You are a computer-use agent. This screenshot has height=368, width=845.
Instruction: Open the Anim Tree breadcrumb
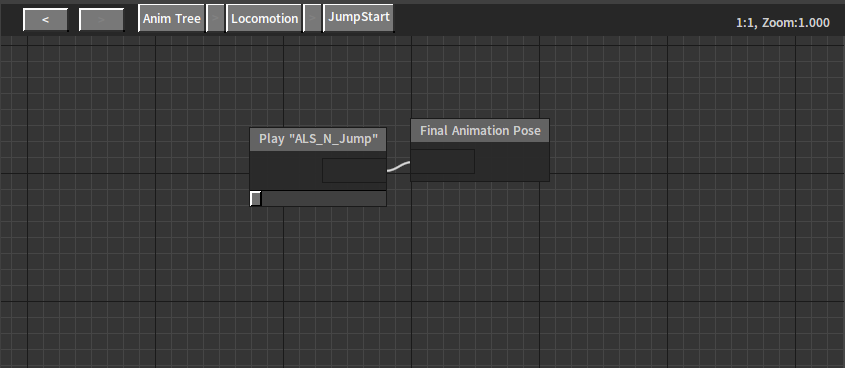pyautogui.click(x=171, y=19)
